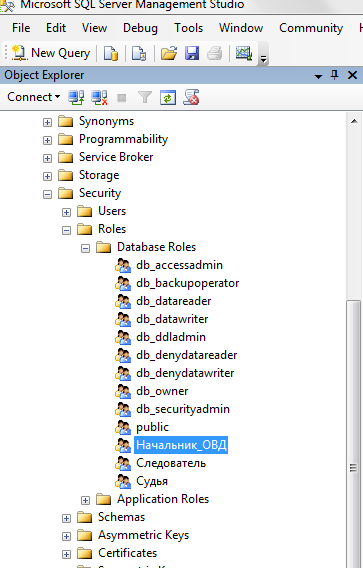Select the db_owner role

[162, 391]
